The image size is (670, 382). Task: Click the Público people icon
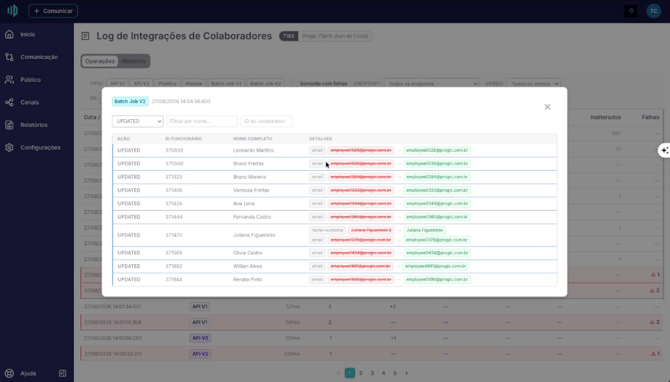9,79
